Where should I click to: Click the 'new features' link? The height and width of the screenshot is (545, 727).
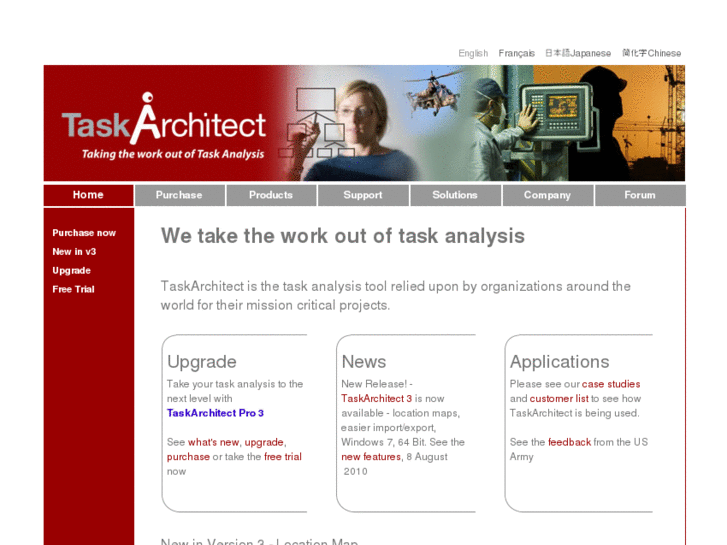[371, 457]
